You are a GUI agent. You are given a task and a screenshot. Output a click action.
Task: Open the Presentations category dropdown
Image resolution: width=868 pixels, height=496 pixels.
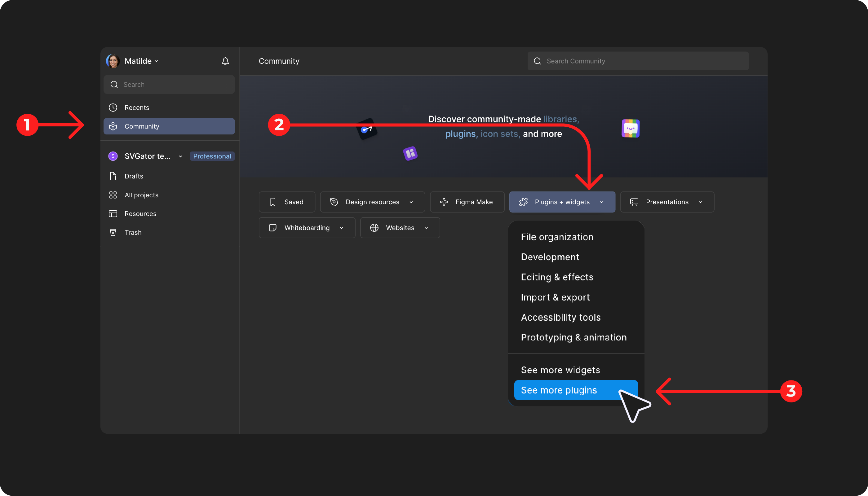667,202
